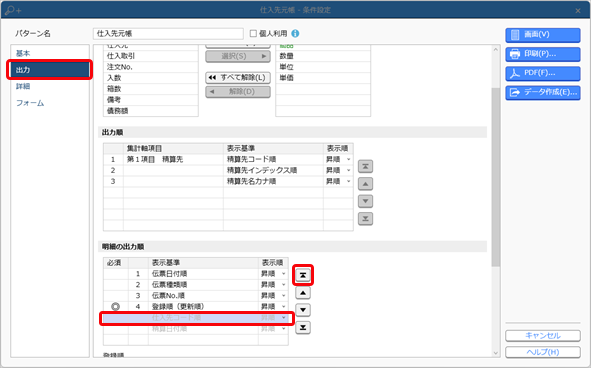Open help with ヘルプ(H) button

tap(542, 352)
